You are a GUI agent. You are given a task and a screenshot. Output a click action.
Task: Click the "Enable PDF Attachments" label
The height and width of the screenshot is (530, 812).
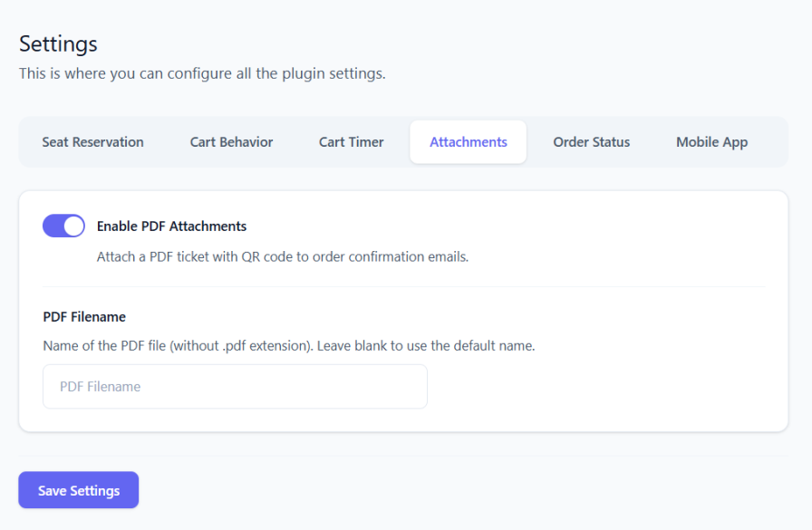pos(171,226)
